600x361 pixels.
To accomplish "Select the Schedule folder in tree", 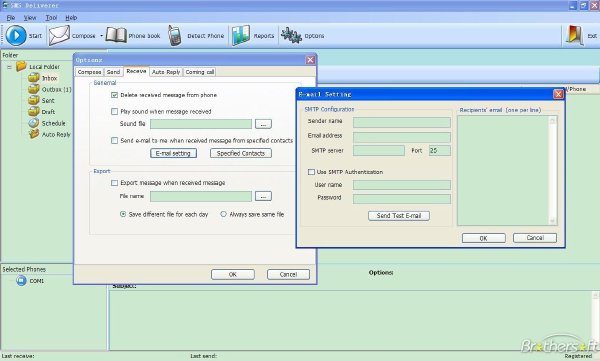I will point(48,123).
